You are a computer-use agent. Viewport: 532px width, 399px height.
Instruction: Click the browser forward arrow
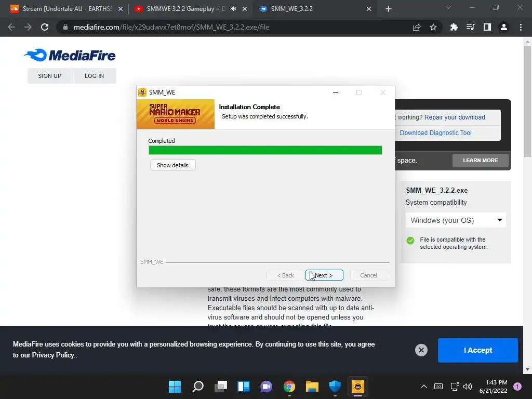(28, 27)
